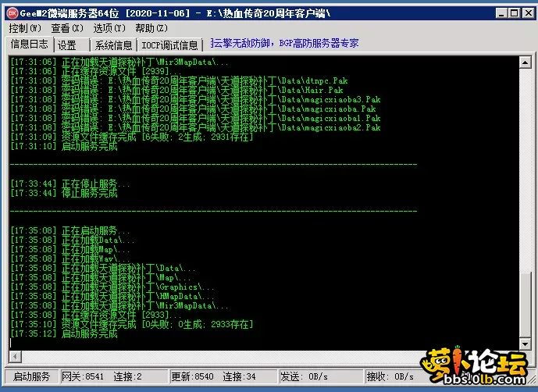
Task: Maximize the GeeM2 server window
Action: [515, 13]
